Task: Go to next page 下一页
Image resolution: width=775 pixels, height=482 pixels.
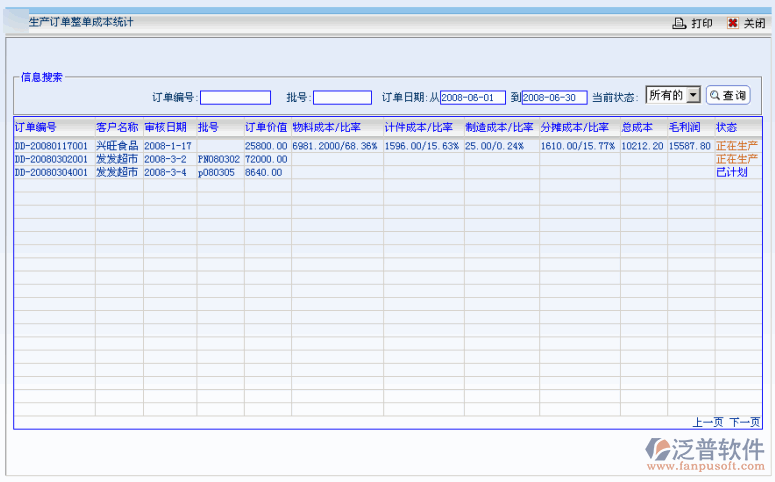Action: [x=744, y=422]
